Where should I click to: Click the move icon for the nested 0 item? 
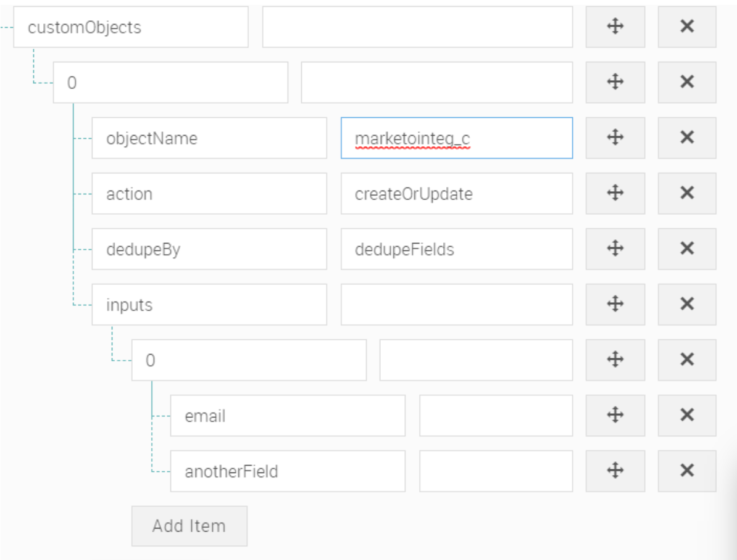point(615,360)
